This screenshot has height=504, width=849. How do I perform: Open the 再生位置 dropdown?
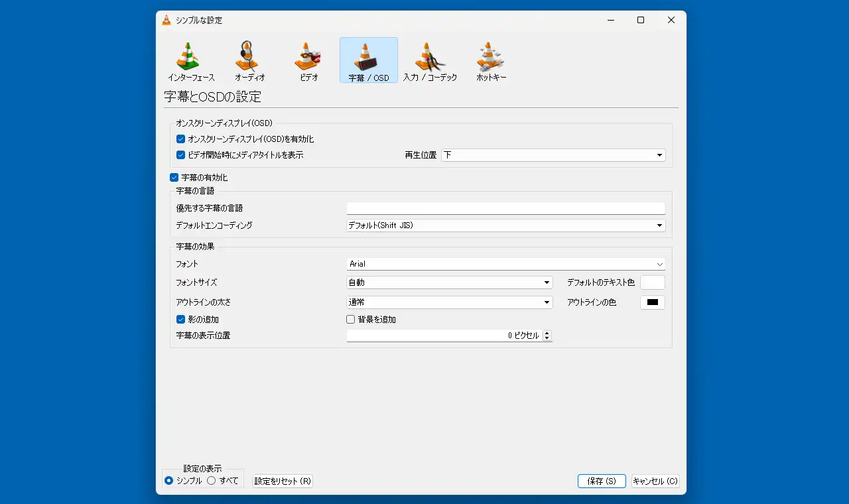point(553,155)
